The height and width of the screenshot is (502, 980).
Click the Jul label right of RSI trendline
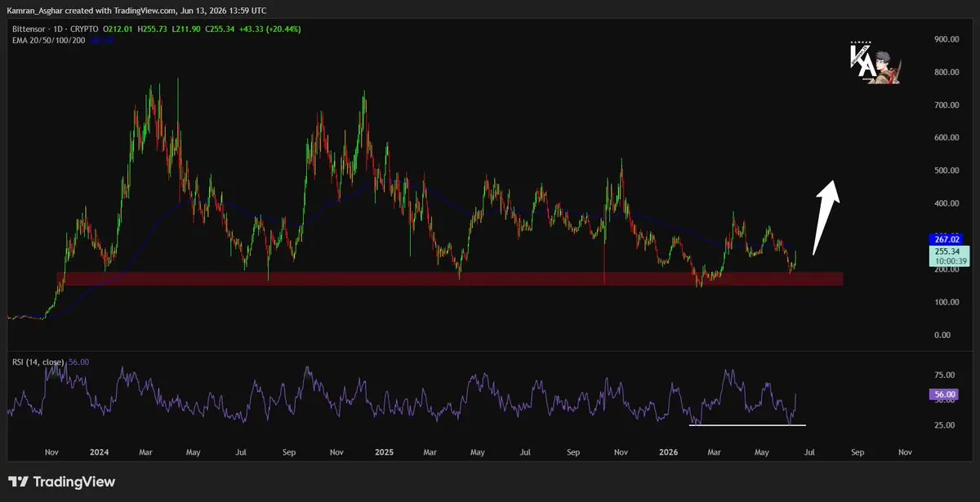coord(809,451)
